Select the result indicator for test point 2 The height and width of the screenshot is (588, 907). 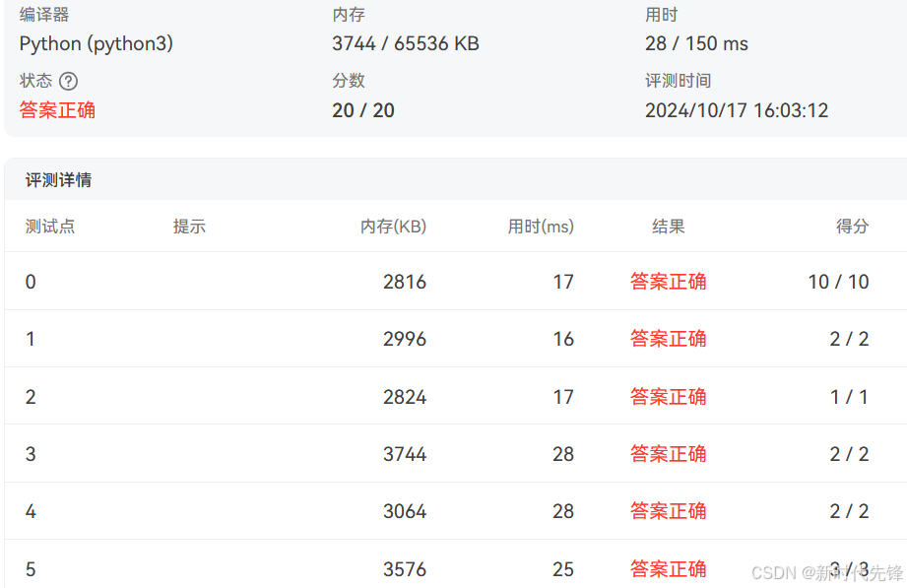tap(668, 396)
